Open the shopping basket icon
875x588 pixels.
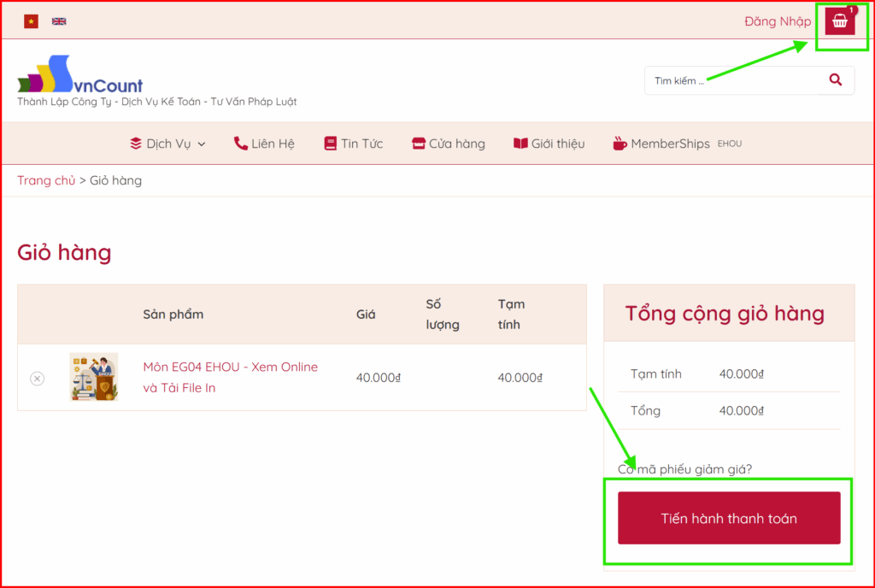click(x=840, y=21)
